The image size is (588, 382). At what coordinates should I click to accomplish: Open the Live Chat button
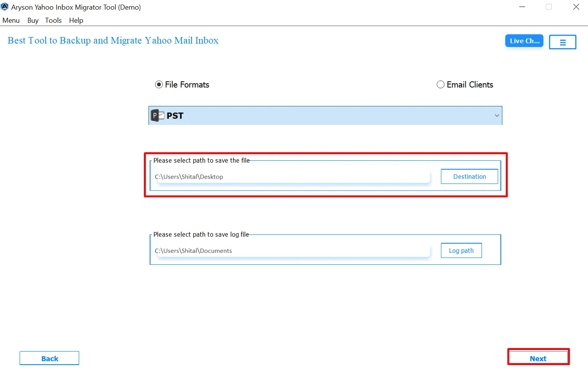click(x=524, y=41)
